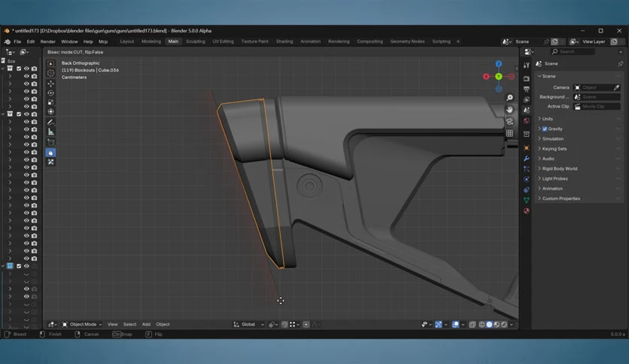629x364 pixels.
Task: Open the World properties tab
Action: point(527,120)
